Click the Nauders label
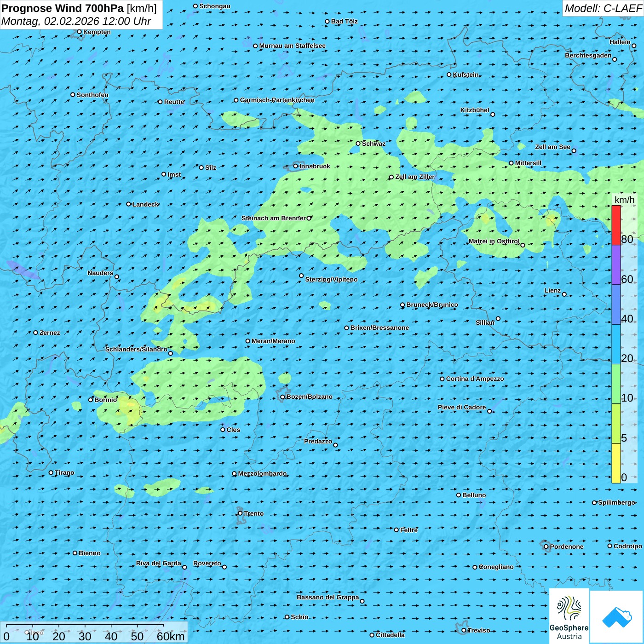 click(x=100, y=273)
